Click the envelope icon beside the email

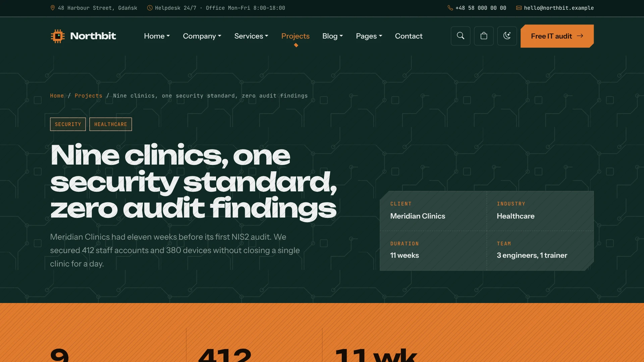point(519,8)
